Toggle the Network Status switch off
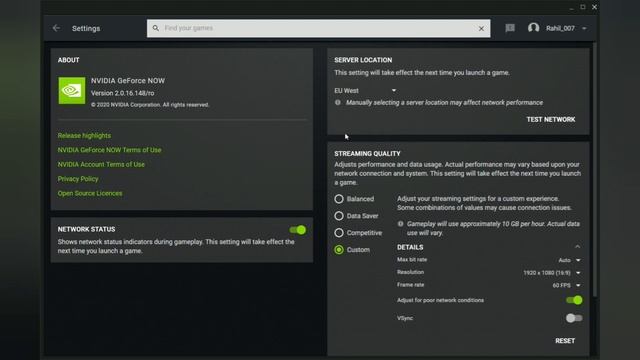Viewport: 640px width, 360px height. [298, 230]
